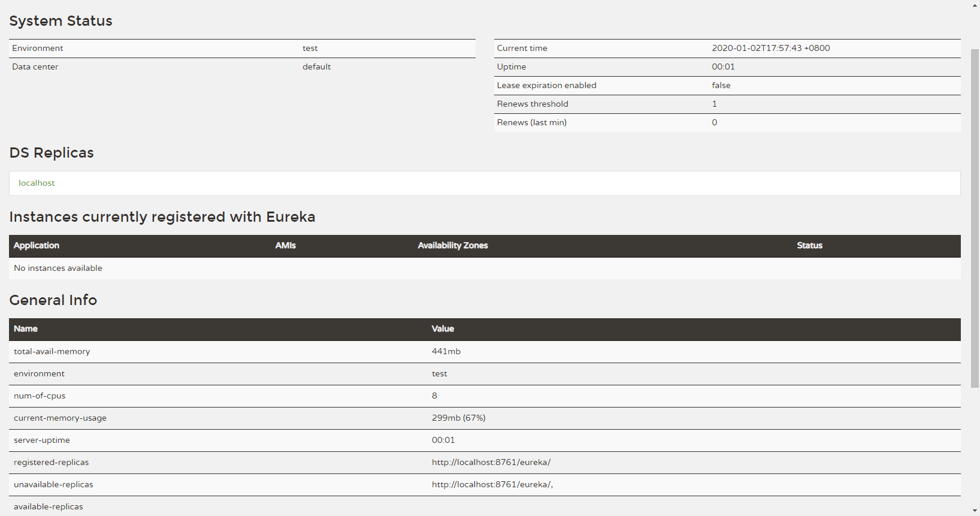Click the 'unavailable-replicas' row name
This screenshot has height=516, width=980.
54,484
